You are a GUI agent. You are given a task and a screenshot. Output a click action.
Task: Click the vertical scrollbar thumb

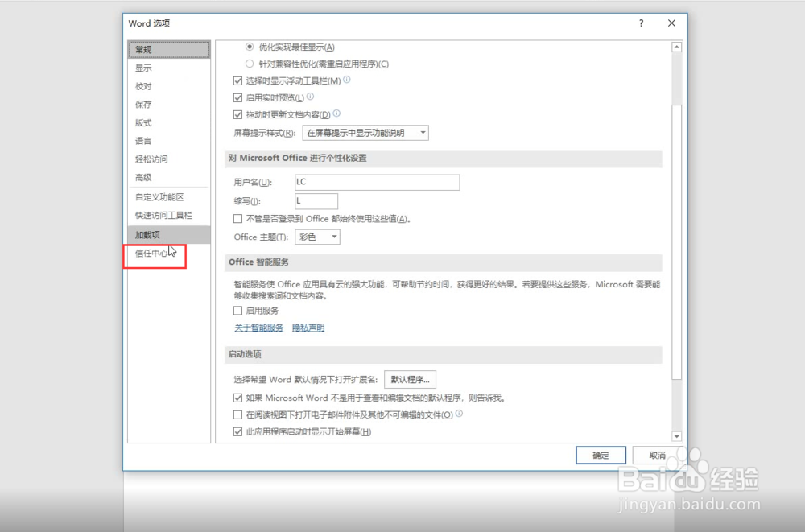677,242
